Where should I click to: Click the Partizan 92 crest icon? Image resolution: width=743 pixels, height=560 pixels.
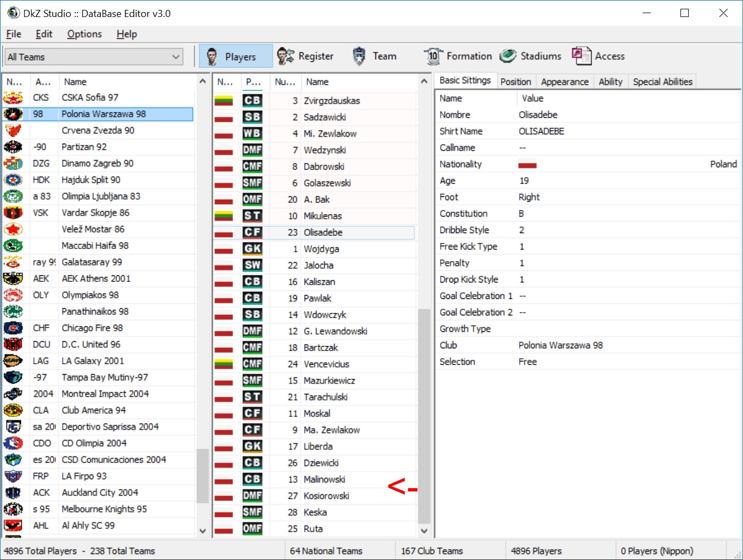(13, 147)
